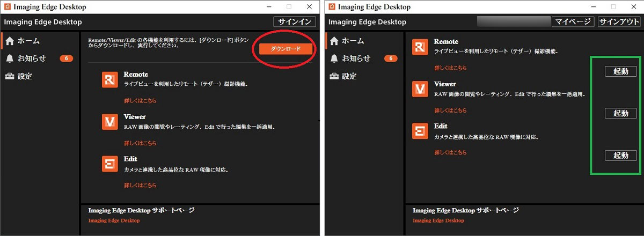Click Viewer heading text in left window

click(x=135, y=116)
